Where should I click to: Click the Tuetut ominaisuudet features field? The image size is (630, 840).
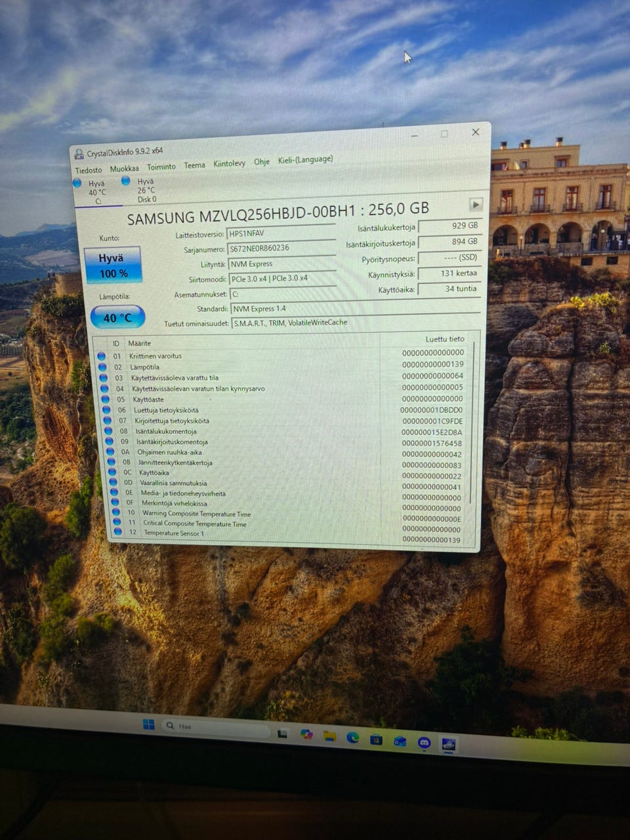click(x=355, y=322)
